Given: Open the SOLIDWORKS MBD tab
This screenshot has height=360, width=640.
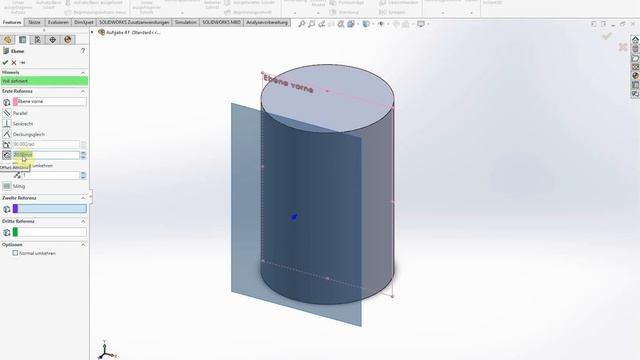Looking at the screenshot, I should point(221,22).
